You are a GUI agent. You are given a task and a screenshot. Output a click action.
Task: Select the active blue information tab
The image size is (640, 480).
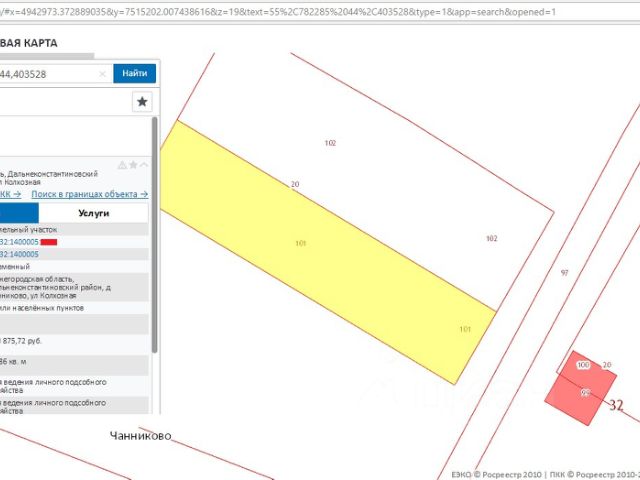point(19,213)
